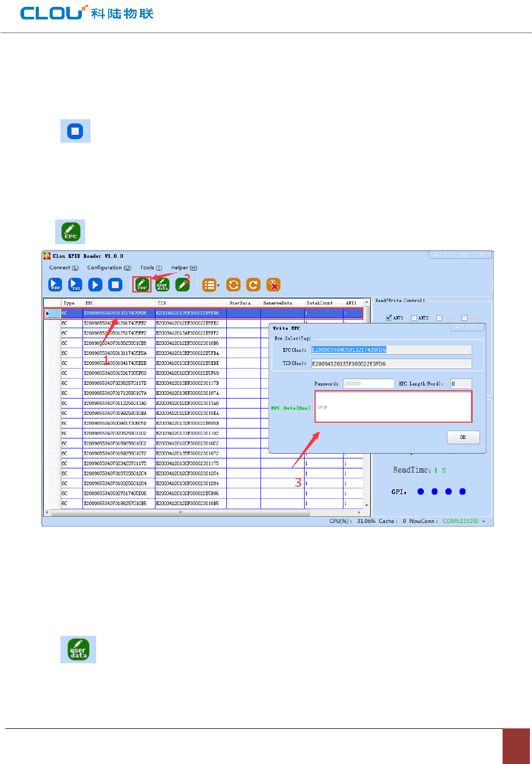The width and height of the screenshot is (532, 764).
Task: Select row marker of the highlighted first row
Action: (x=52, y=313)
